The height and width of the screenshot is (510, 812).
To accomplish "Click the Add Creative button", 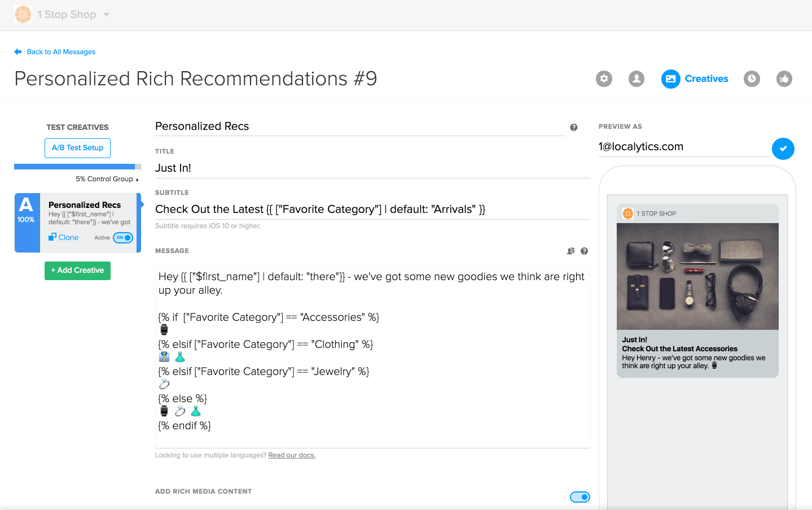I will pos(77,271).
